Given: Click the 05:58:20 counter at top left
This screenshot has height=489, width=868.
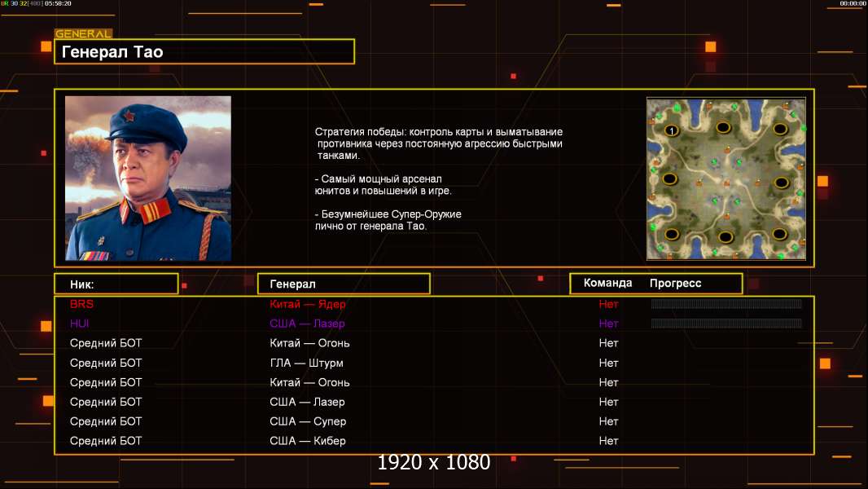Looking at the screenshot, I should tap(58, 3).
